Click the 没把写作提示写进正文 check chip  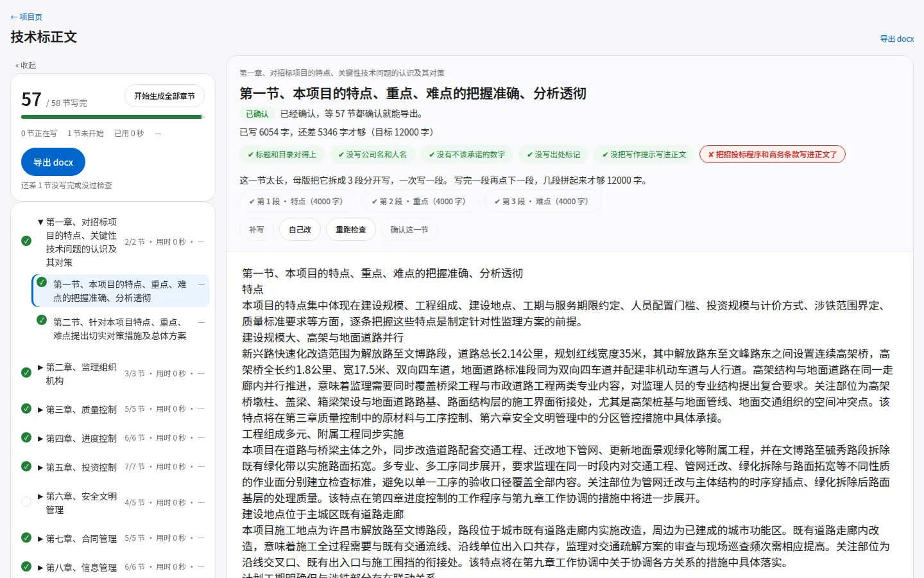644,155
